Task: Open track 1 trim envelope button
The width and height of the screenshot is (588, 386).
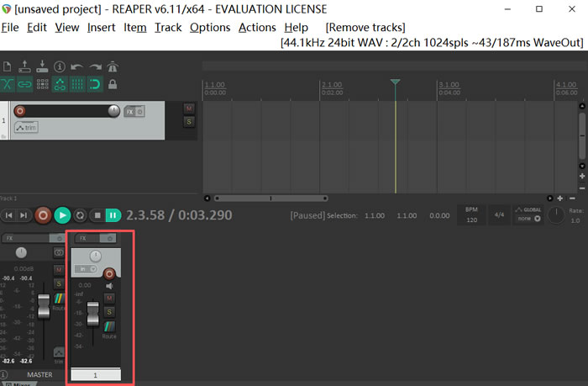Action: click(x=26, y=128)
